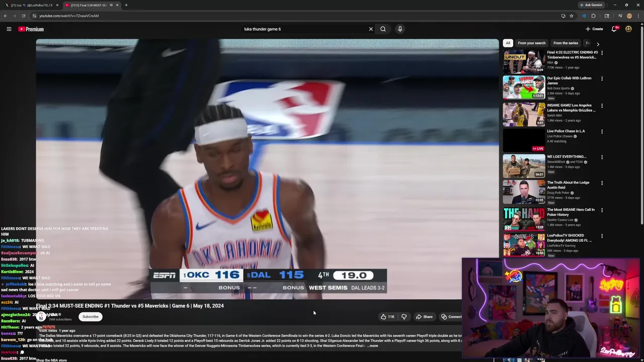Viewport: 644px width, 362px height.
Task: Open a new browser tab
Action: coord(126,5)
